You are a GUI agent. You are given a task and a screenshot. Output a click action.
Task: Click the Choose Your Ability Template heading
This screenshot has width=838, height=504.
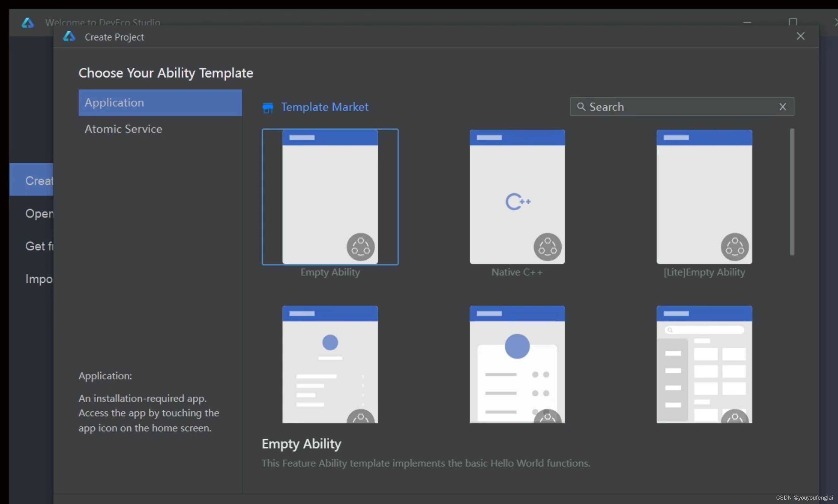tap(166, 73)
